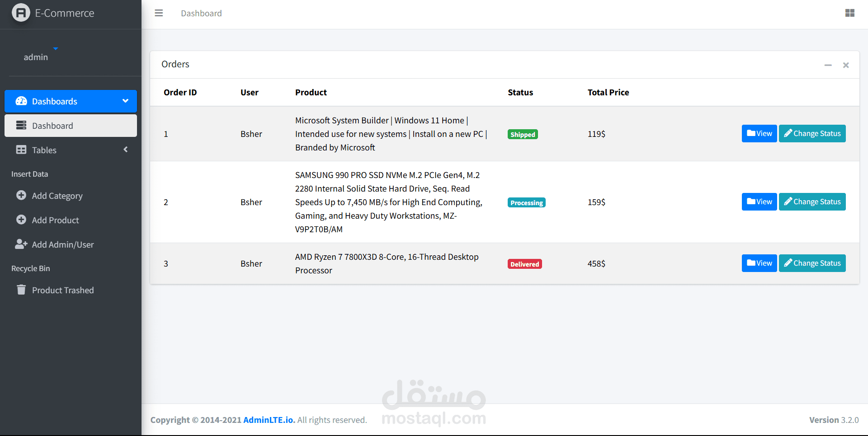
Task: Click the small caret above admin
Action: point(55,48)
